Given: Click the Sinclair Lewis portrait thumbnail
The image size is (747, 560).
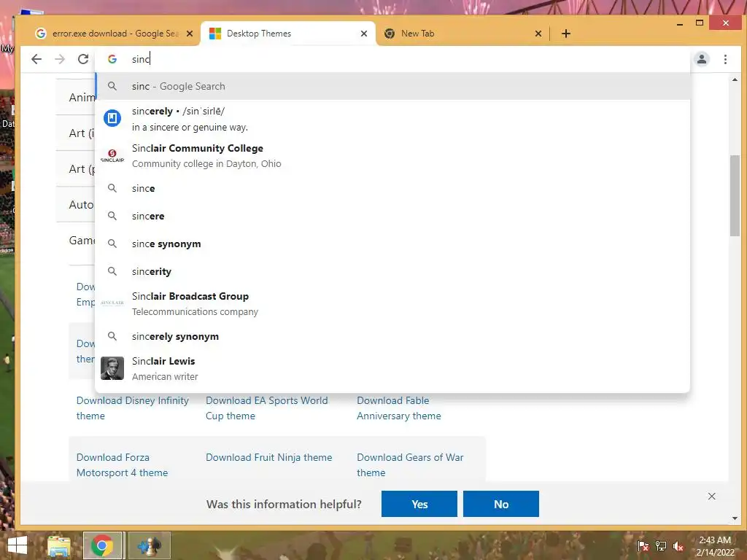Looking at the screenshot, I should point(112,368).
